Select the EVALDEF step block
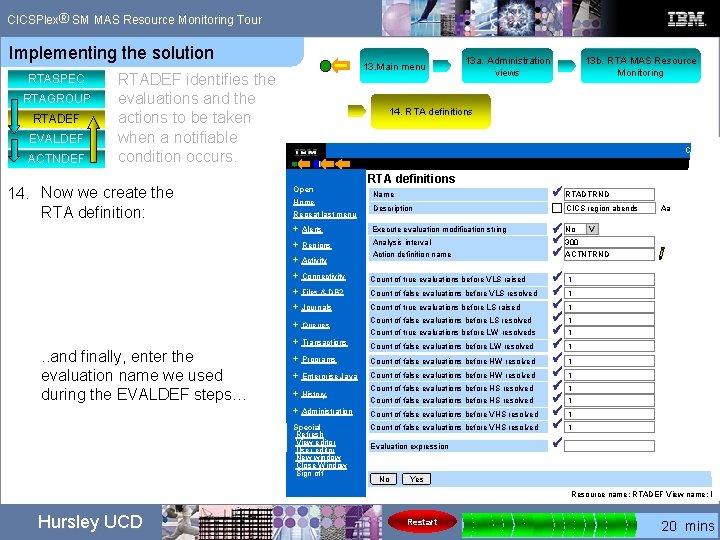The height and width of the screenshot is (540, 720). tap(56, 138)
